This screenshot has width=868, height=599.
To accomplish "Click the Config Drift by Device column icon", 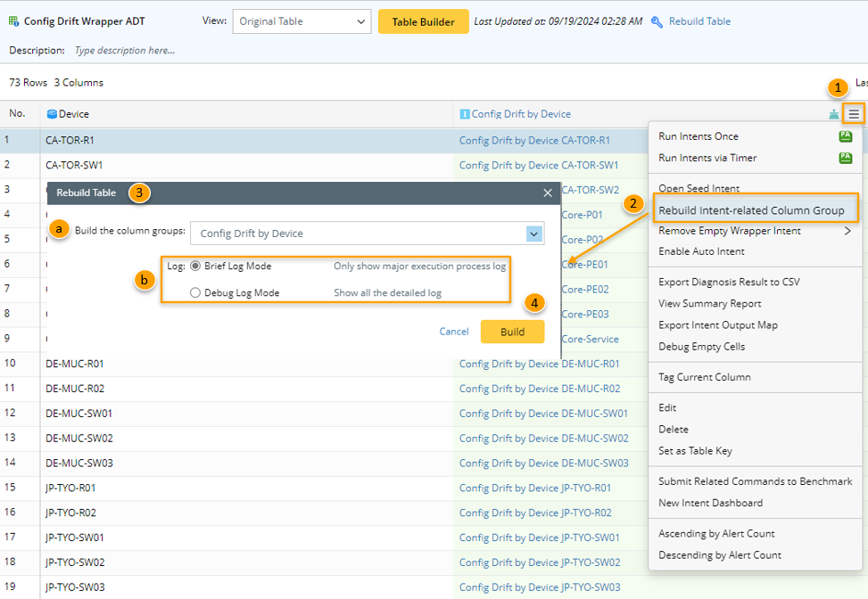I will [x=464, y=114].
